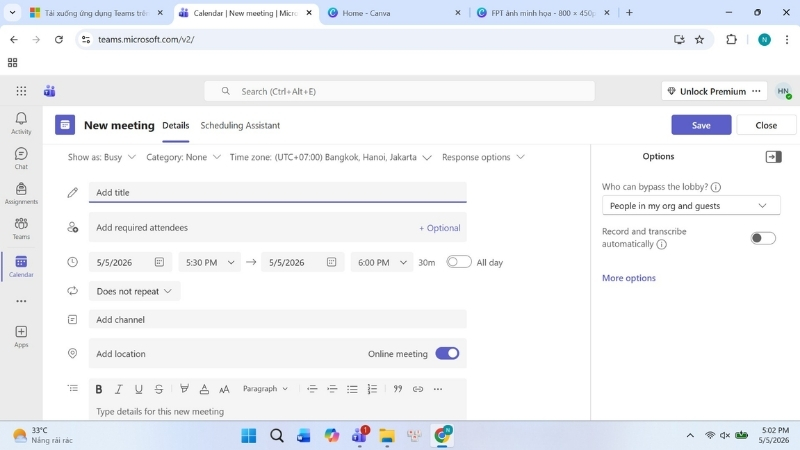
Task: Open font size tool
Action: tap(224, 389)
